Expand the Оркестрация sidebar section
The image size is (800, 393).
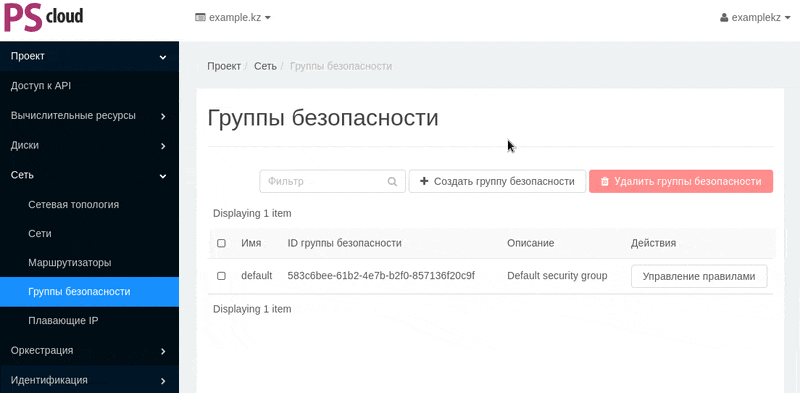(89, 351)
